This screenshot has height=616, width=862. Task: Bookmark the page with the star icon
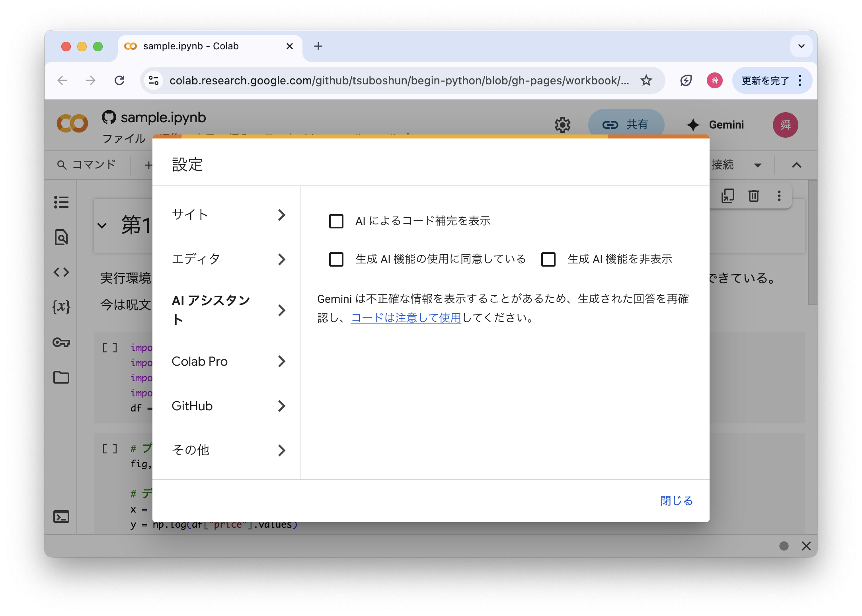coord(646,80)
